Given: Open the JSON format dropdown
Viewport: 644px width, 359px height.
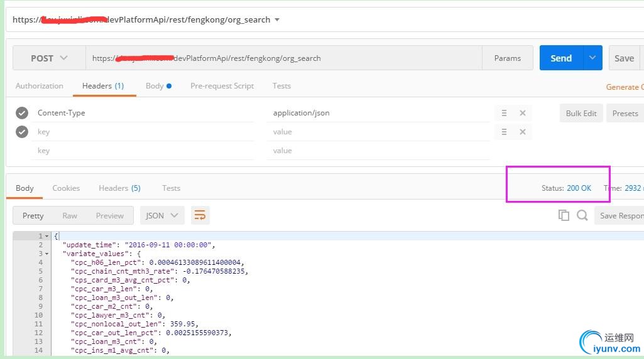Looking at the screenshot, I should 162,215.
